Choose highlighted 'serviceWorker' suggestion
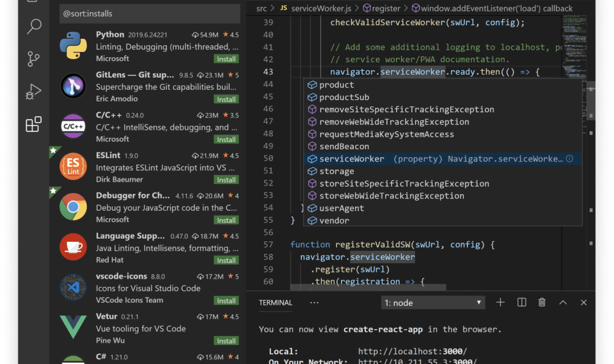 [x=442, y=159]
